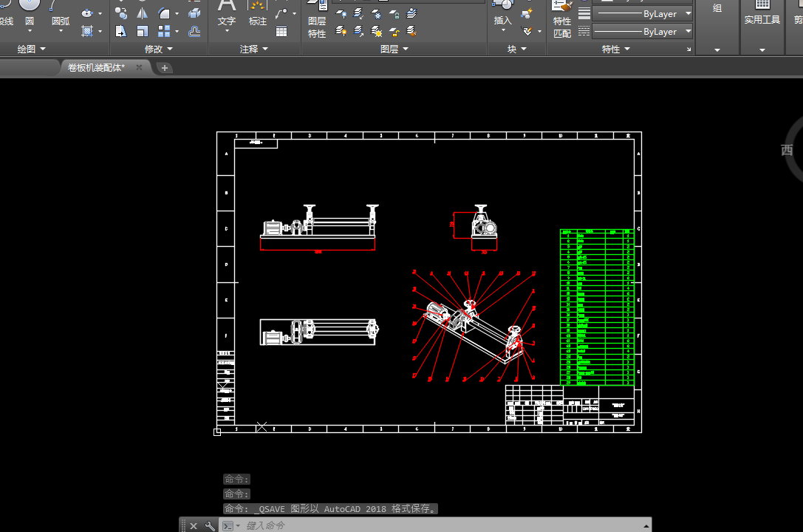Select the Explode tool

194,13
